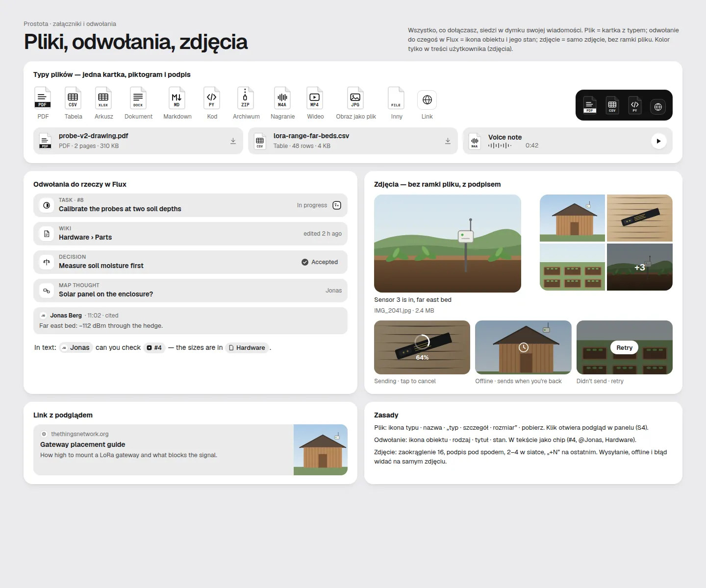This screenshot has height=588, width=706.
Task: Play the Voice note recording
Action: [658, 141]
